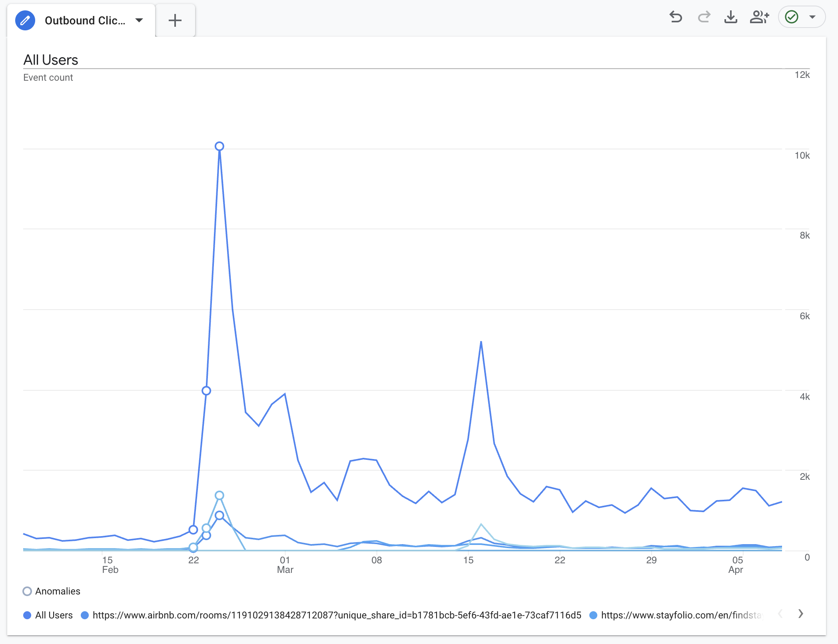838x644 pixels.
Task: Add a new tab with plus icon
Action: pos(175,20)
